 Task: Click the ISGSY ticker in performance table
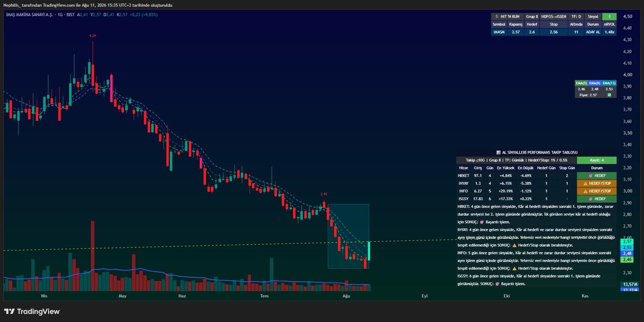pos(463,199)
